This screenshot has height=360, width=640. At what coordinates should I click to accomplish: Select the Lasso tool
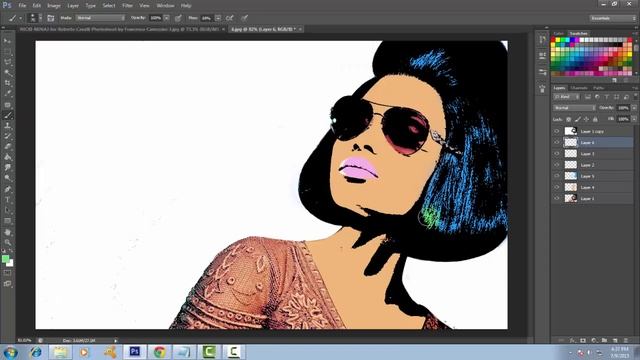(x=7, y=62)
